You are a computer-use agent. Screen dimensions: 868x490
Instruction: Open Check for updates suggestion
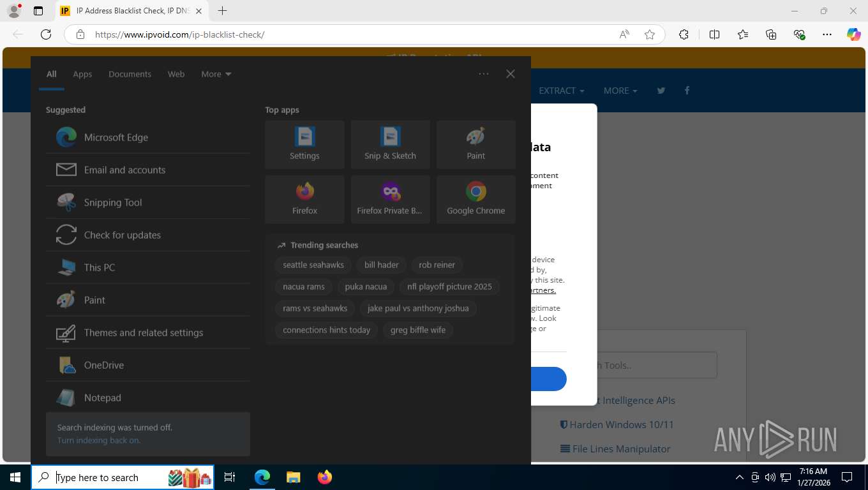[148, 235]
